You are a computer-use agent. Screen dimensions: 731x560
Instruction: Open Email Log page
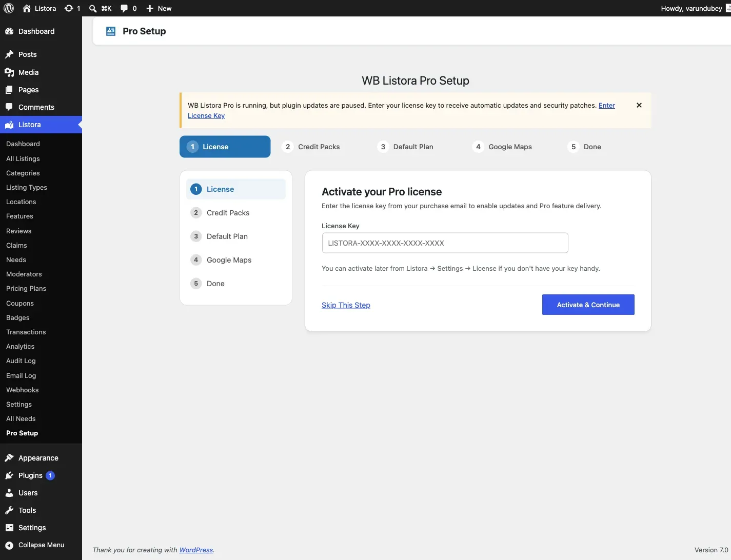(x=21, y=376)
